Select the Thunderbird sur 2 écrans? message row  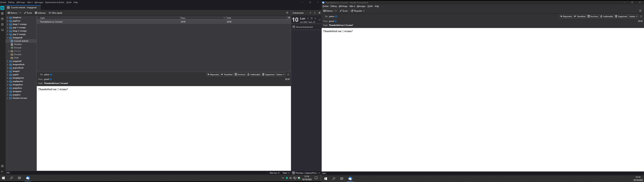[x=52, y=22]
